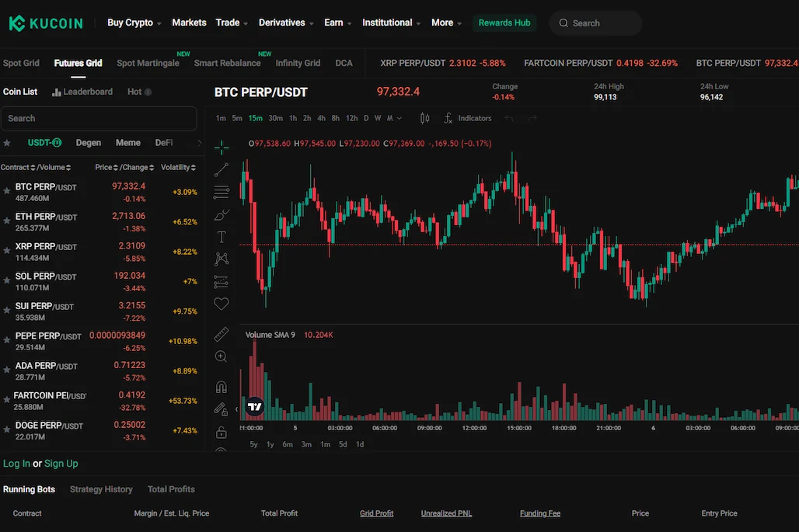Click the top navigation Search box
The height and width of the screenshot is (532, 799).
[x=595, y=23]
